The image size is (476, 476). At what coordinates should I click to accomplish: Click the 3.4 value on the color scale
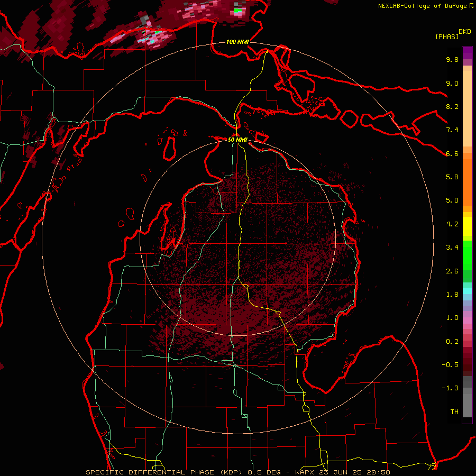pos(452,248)
